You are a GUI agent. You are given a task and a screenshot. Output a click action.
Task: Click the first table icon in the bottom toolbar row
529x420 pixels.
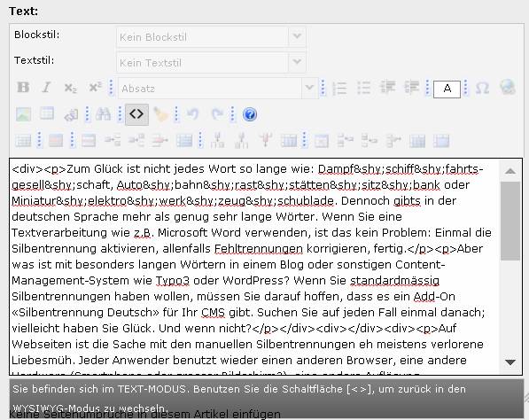[23, 141]
